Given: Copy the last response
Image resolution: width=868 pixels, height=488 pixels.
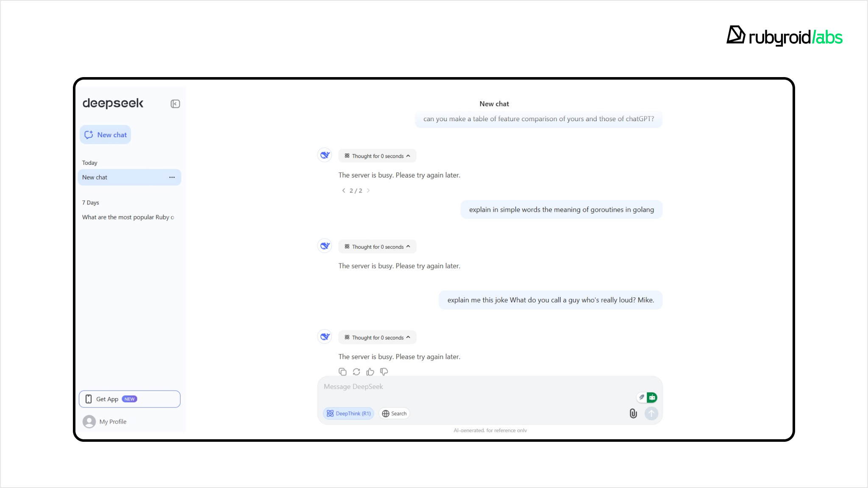Looking at the screenshot, I should [342, 372].
